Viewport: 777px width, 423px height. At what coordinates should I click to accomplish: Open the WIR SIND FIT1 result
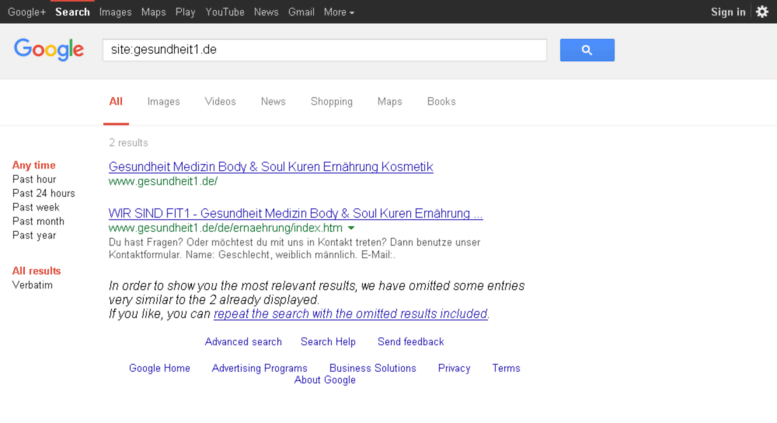point(295,213)
